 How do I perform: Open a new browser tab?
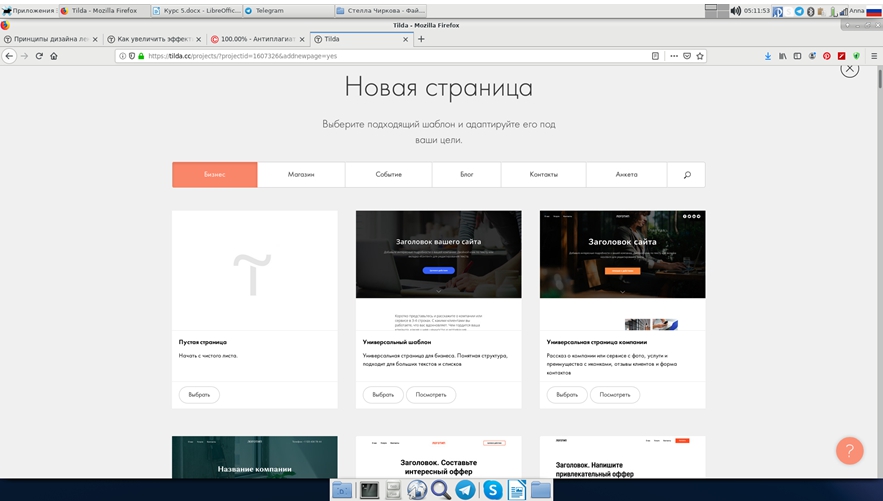click(421, 39)
